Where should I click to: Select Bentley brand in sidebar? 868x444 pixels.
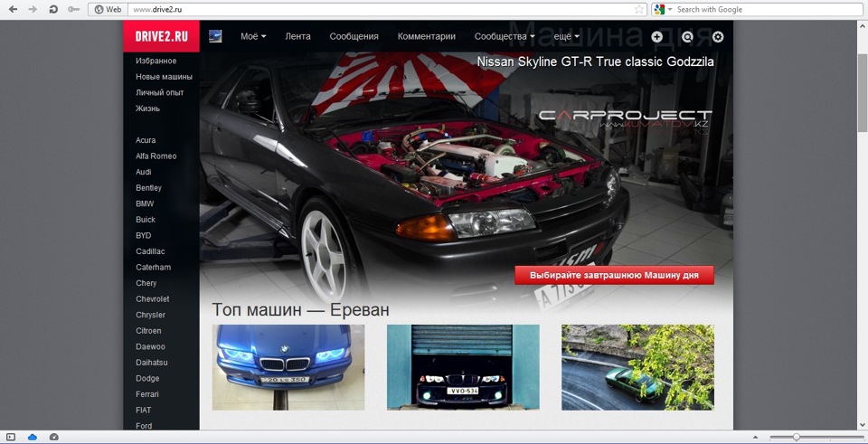tap(149, 188)
